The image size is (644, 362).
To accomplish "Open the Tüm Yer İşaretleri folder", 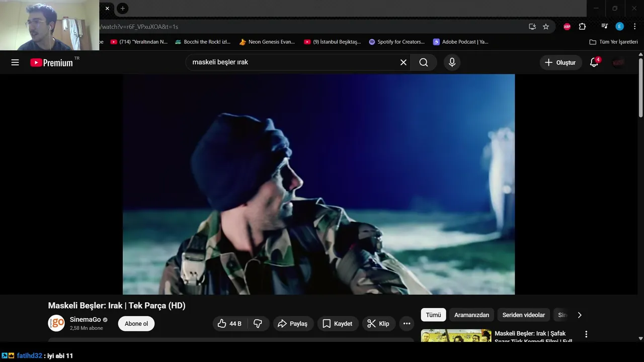I will pos(613,42).
